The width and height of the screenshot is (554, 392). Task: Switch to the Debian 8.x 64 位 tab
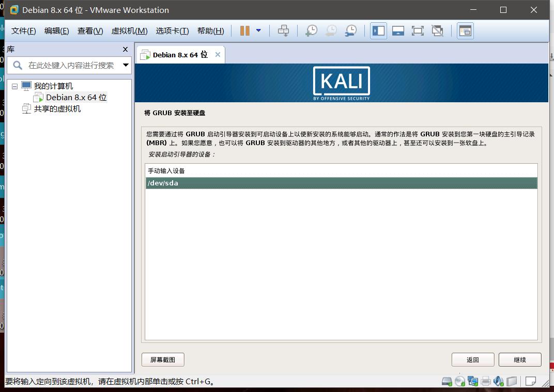point(180,55)
